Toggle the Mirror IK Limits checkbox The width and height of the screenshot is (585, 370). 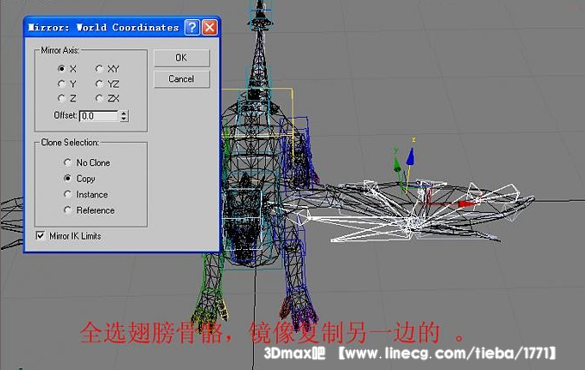(x=40, y=236)
